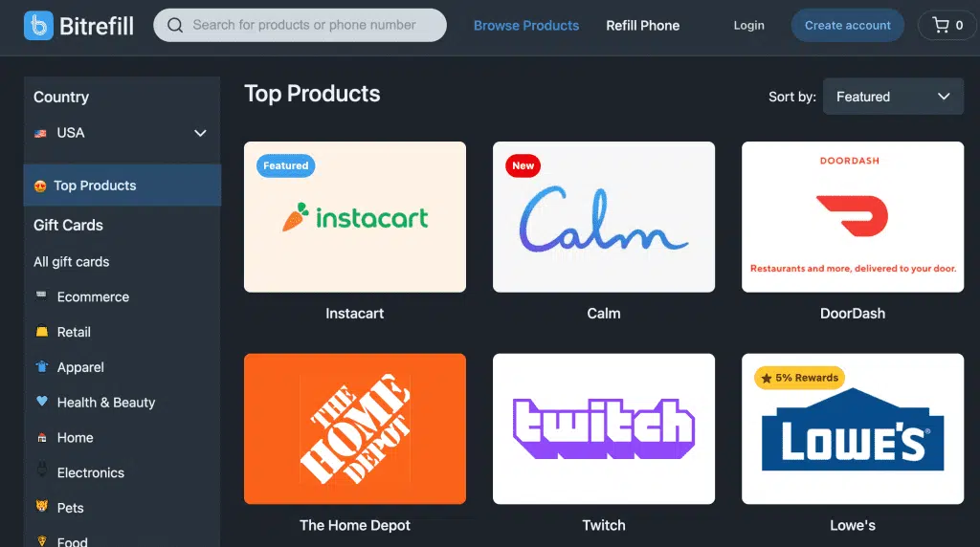Click the search magnifier icon

(x=175, y=25)
